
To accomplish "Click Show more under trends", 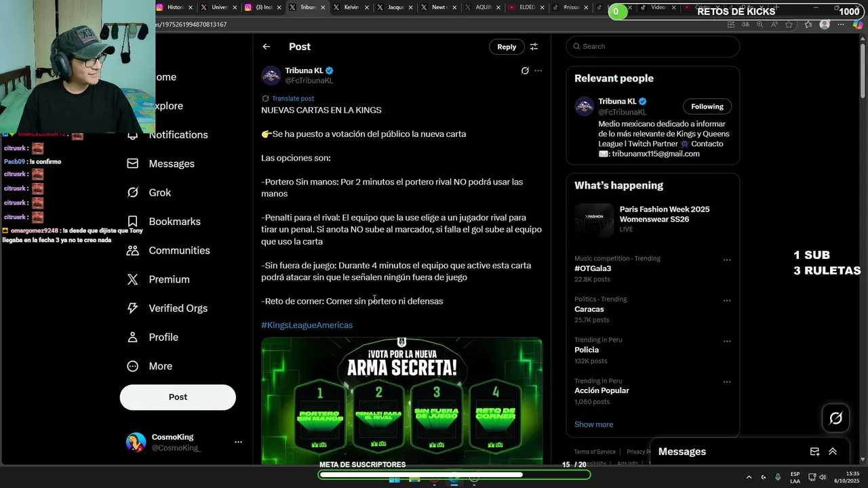I will pos(593,424).
